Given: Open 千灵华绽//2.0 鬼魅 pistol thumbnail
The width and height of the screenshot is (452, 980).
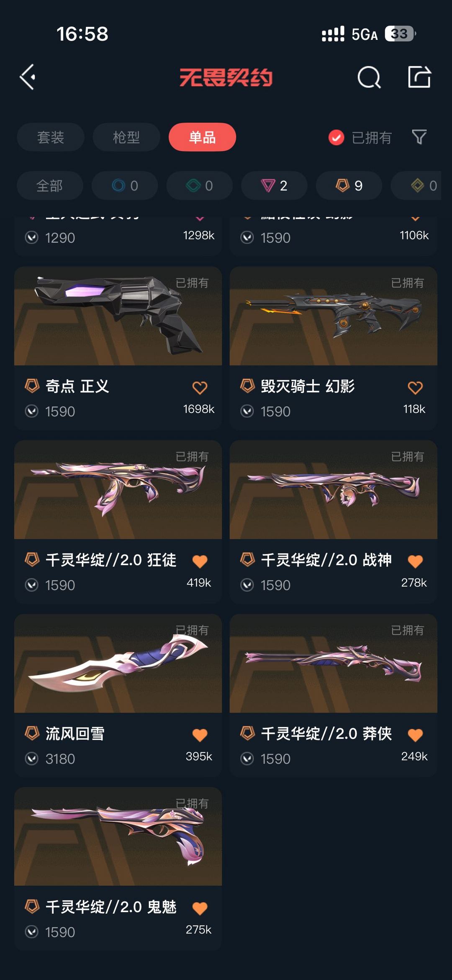Looking at the screenshot, I should [118, 836].
